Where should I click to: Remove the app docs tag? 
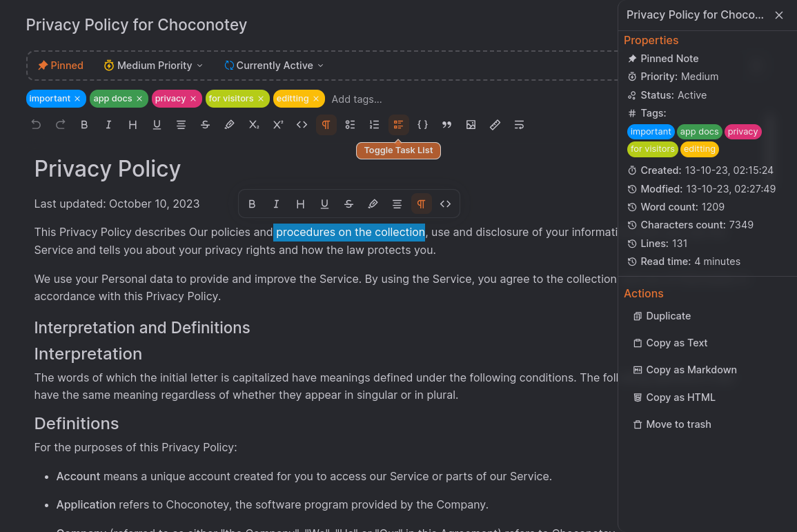point(139,99)
